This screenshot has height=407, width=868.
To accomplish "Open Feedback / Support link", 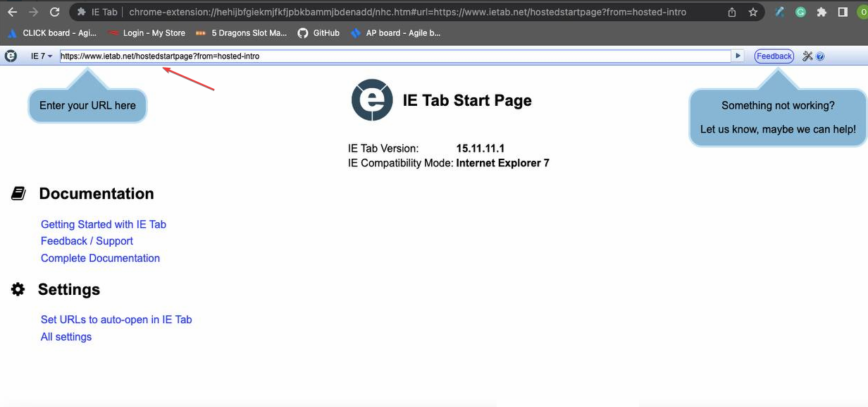I will point(87,241).
